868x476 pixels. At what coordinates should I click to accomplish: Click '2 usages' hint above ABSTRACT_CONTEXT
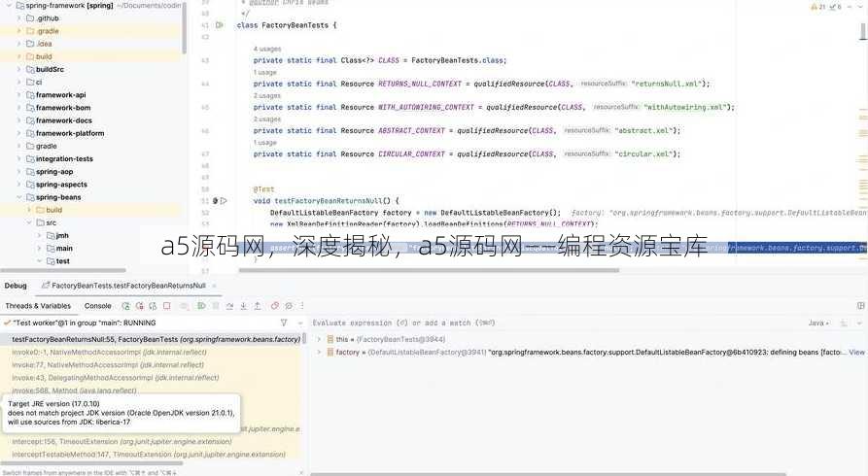[x=267, y=119]
